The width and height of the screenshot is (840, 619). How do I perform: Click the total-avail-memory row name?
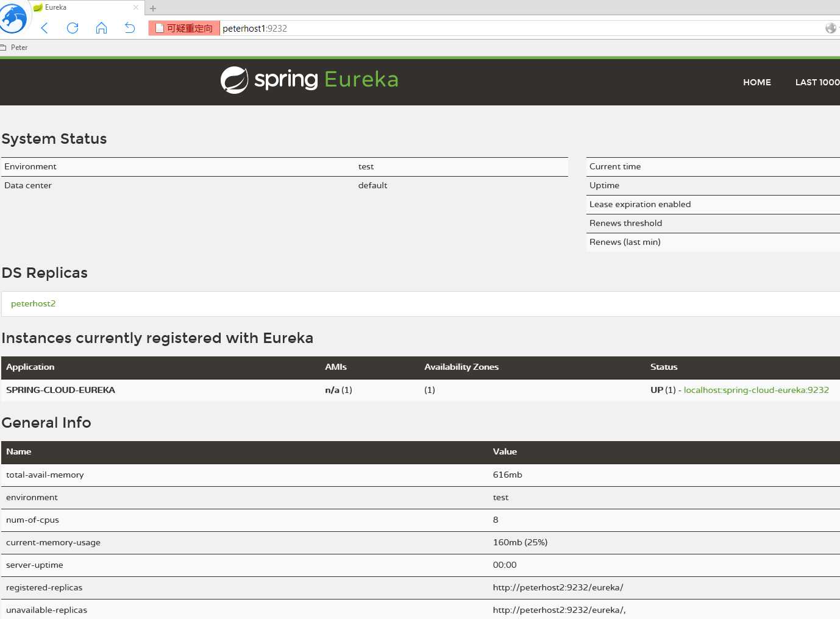[45, 475]
